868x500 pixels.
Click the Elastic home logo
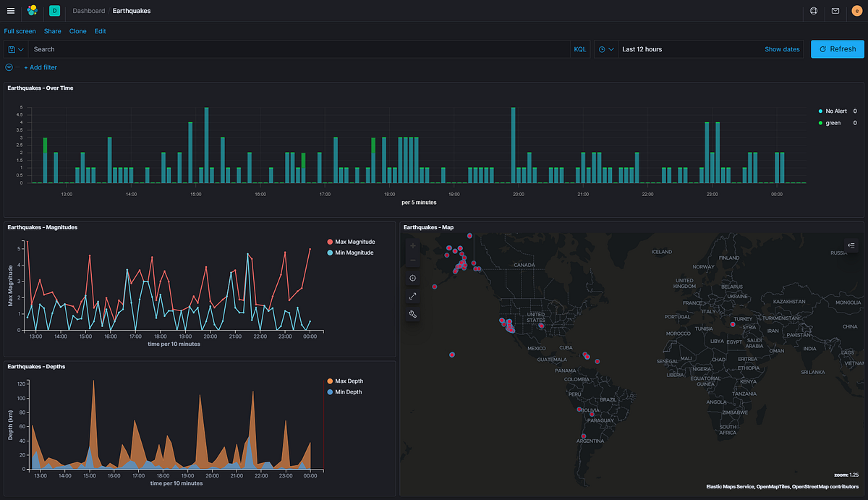click(x=31, y=11)
